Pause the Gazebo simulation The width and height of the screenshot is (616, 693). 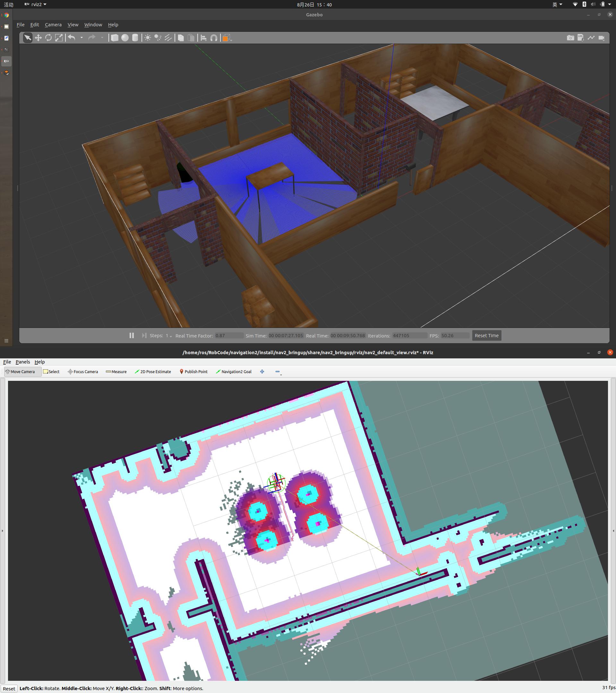pyautogui.click(x=132, y=335)
